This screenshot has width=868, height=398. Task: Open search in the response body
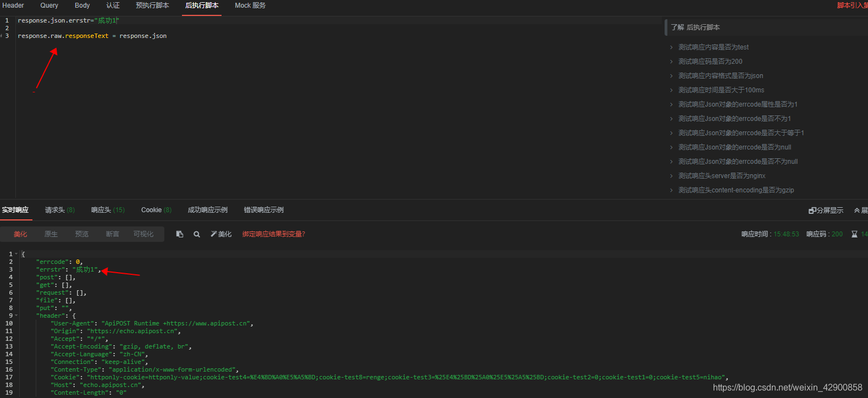point(197,234)
